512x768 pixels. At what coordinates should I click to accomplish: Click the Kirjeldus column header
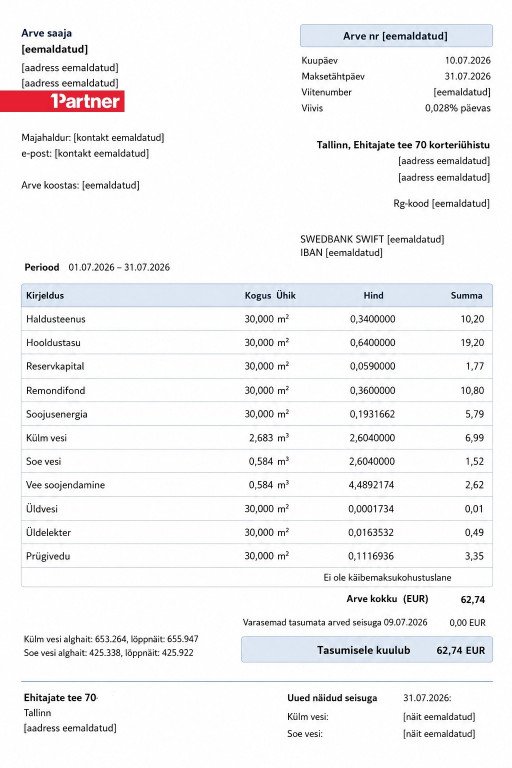[x=45, y=295]
